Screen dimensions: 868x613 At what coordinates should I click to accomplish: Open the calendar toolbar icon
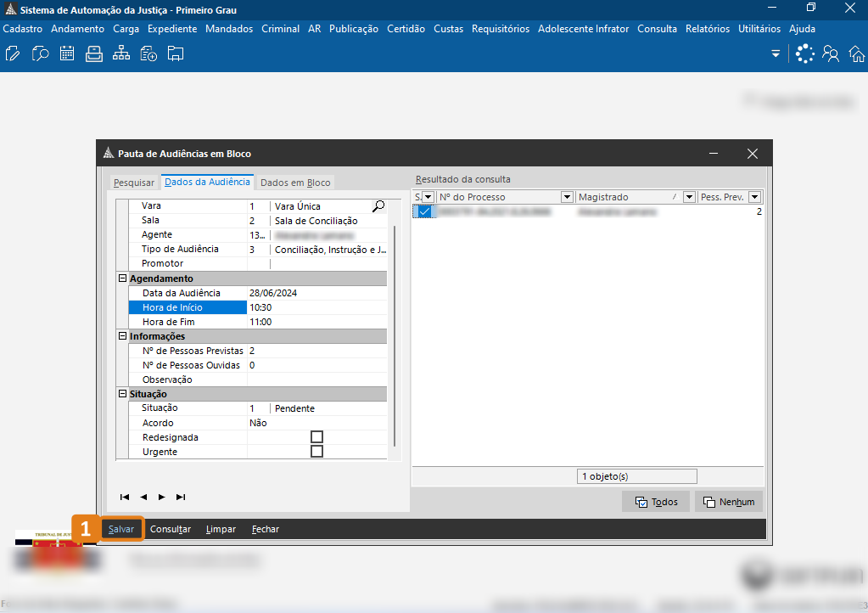click(67, 53)
